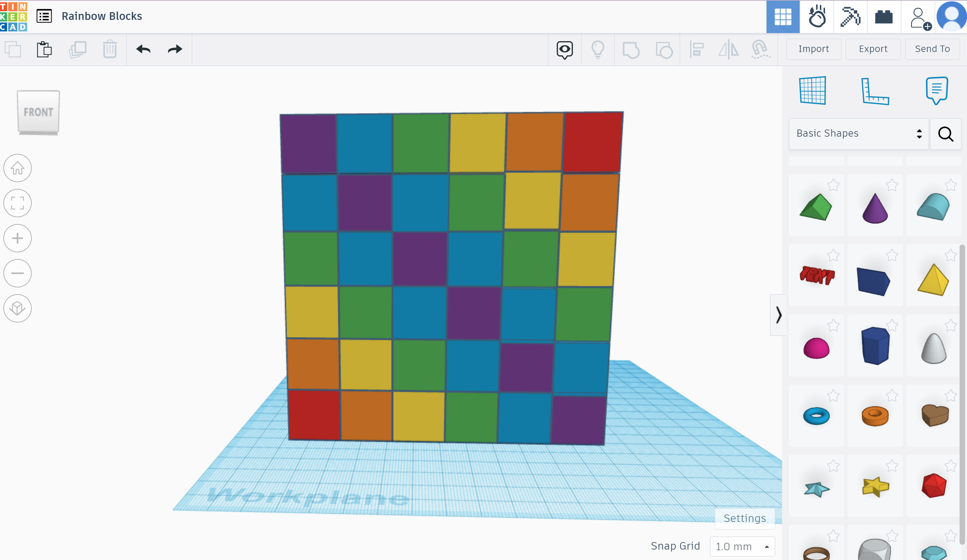The width and height of the screenshot is (967, 560).
Task: Select the Ruler helper tool
Action: pos(875,91)
